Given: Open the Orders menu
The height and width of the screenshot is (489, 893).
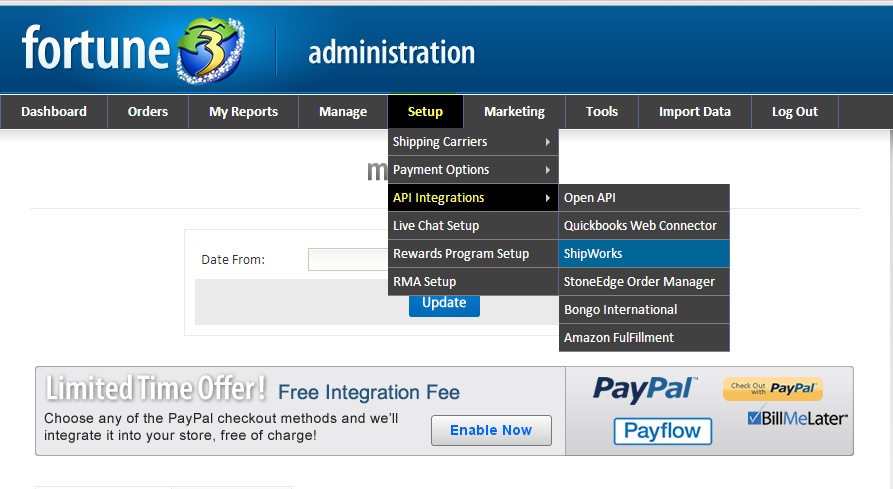Looking at the screenshot, I should (148, 112).
